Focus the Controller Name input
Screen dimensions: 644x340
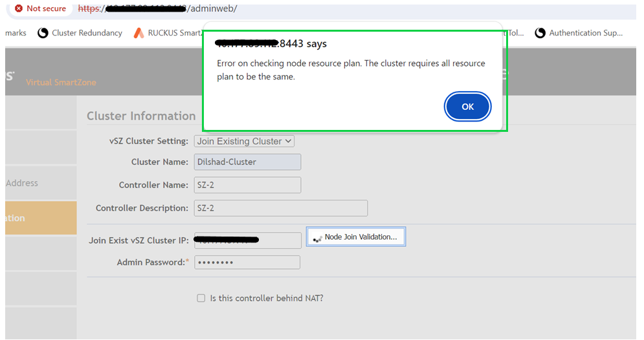coord(247,185)
